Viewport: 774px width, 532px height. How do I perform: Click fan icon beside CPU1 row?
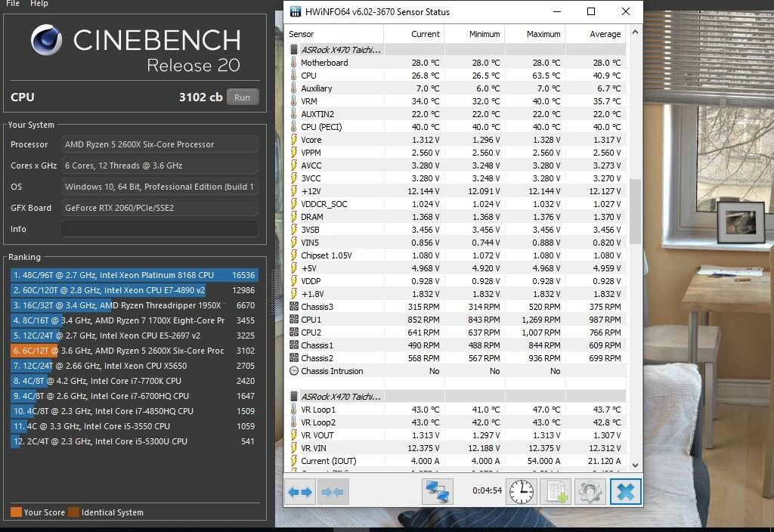point(294,320)
